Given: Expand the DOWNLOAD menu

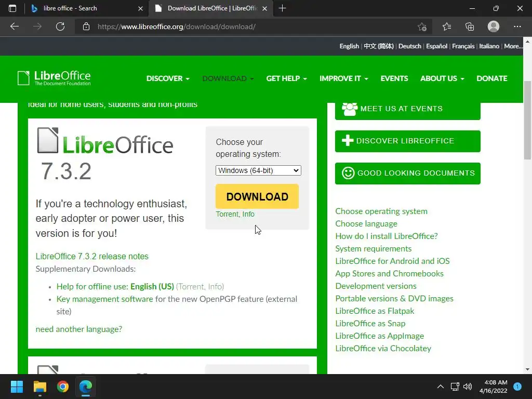Looking at the screenshot, I should click(228, 78).
